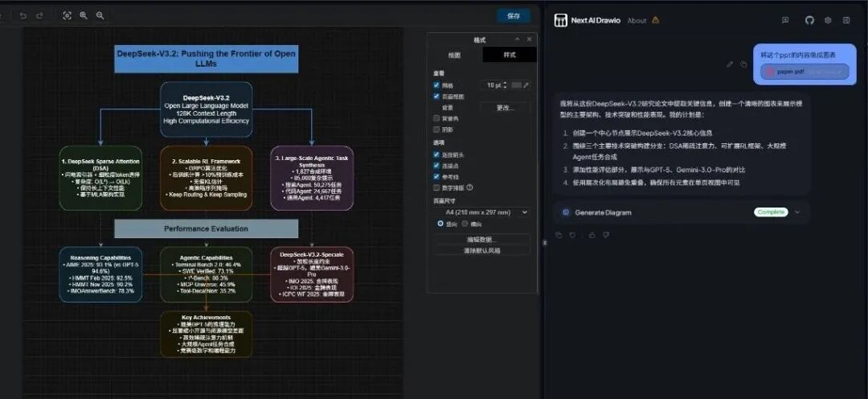Regenerate the assistant response
868x399 pixels.
pyautogui.click(x=572, y=235)
